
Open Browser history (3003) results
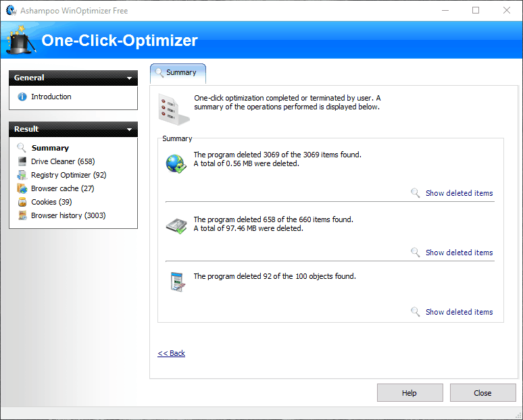point(68,215)
